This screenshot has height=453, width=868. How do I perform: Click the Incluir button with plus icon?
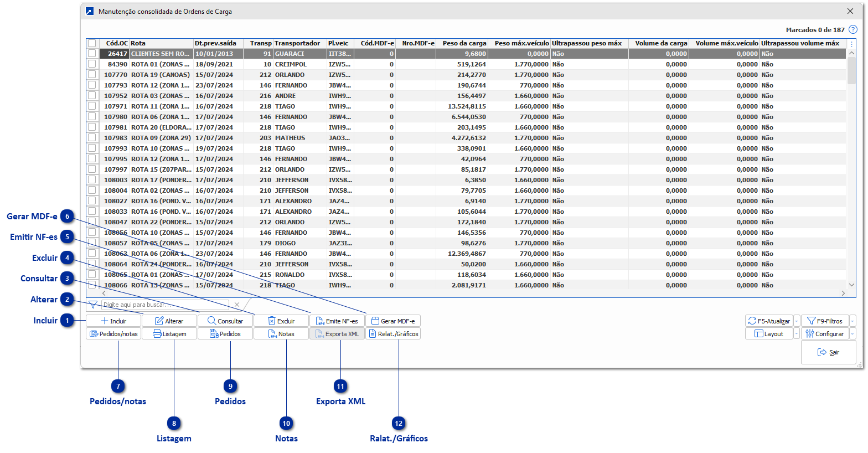(x=113, y=321)
